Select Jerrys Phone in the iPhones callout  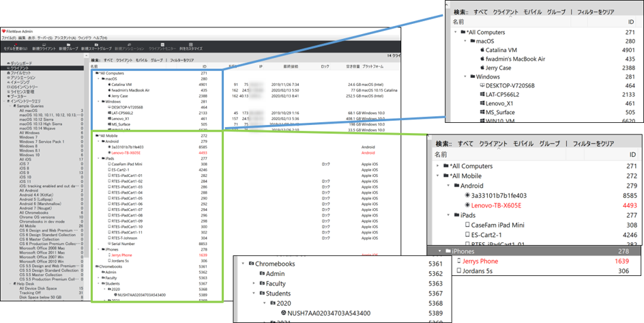(x=481, y=261)
